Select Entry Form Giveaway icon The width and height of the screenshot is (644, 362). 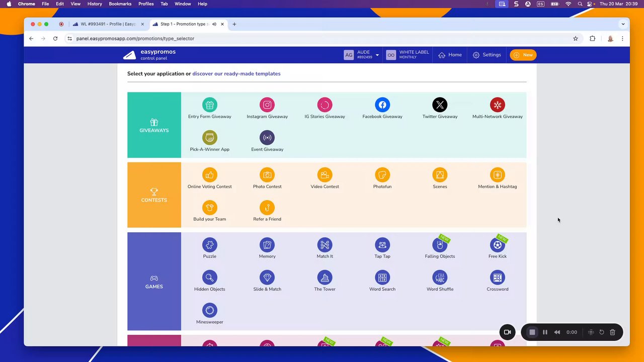tap(210, 105)
